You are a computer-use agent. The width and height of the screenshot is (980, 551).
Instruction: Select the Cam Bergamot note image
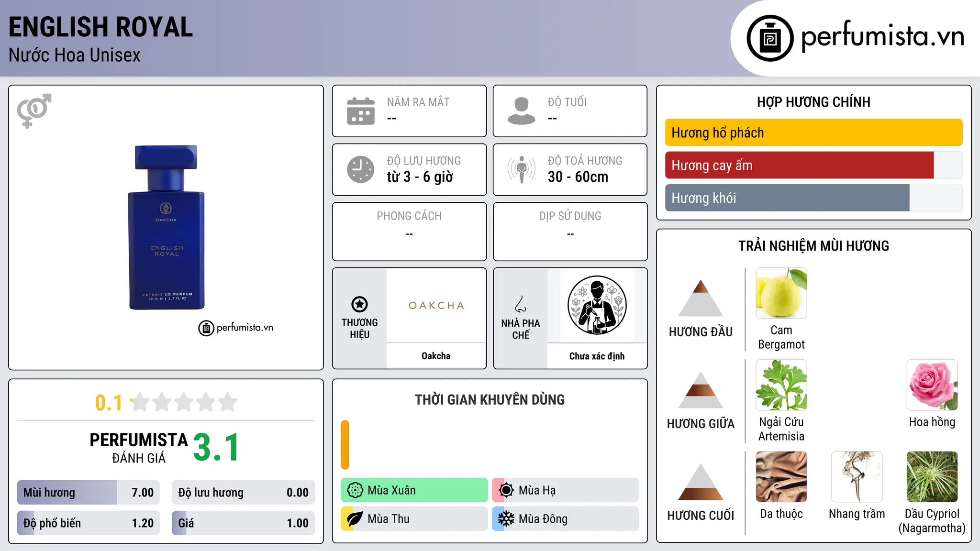click(781, 293)
